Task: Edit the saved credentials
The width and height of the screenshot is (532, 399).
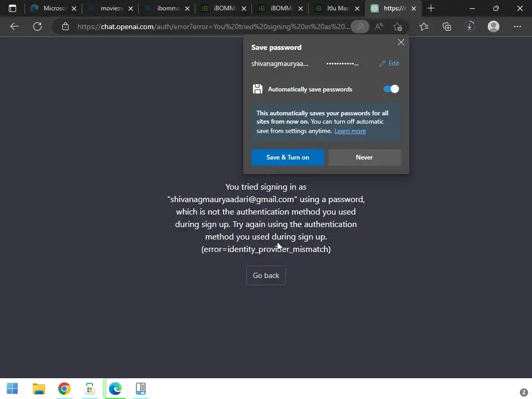Action: [389, 63]
